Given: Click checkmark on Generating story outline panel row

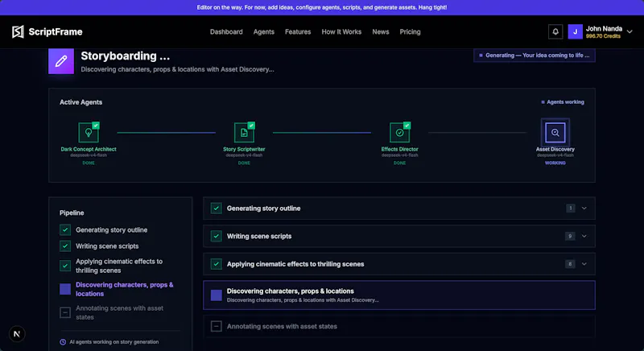Looking at the screenshot, I should coord(216,209).
